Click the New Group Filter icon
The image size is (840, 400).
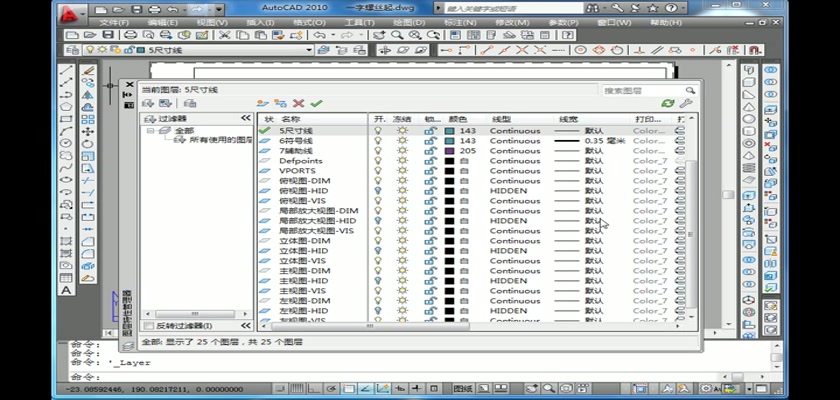[x=166, y=103]
